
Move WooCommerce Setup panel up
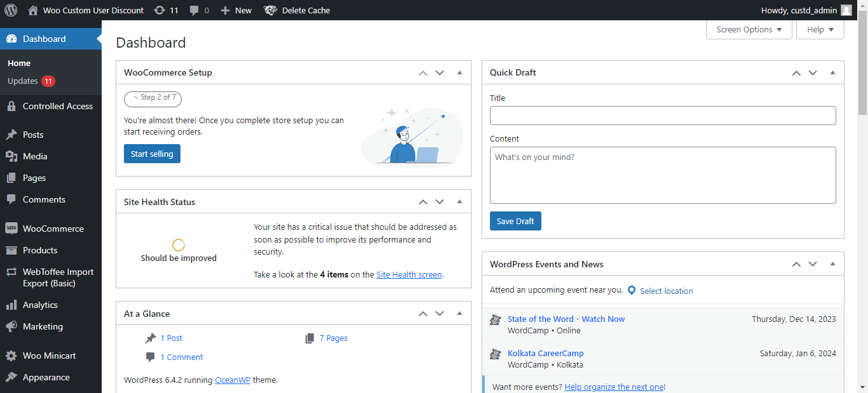tap(423, 72)
